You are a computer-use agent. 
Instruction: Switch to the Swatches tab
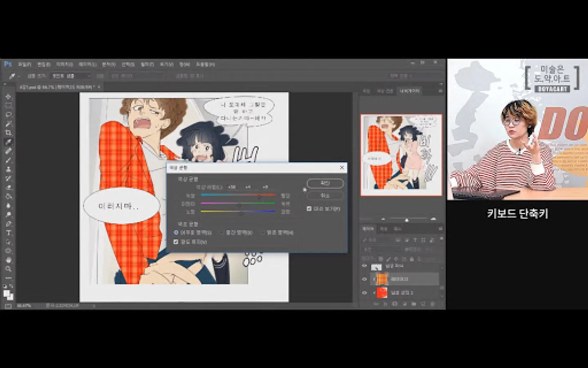(x=385, y=90)
